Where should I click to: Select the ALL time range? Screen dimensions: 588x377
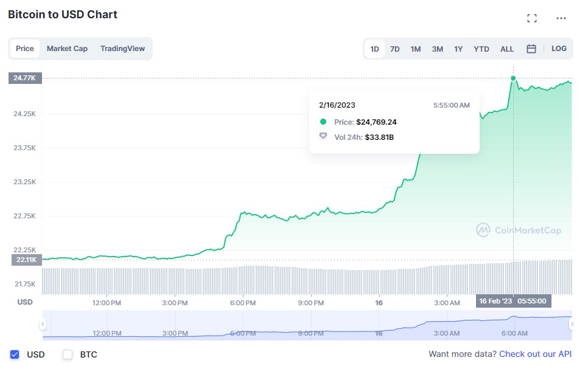point(506,49)
